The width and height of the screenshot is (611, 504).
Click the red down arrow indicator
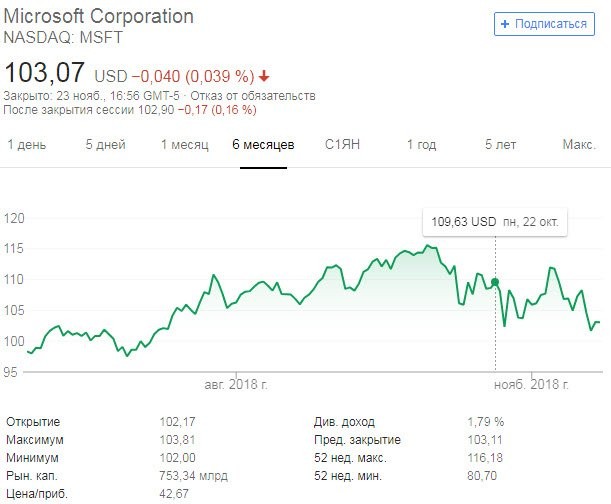[x=264, y=76]
